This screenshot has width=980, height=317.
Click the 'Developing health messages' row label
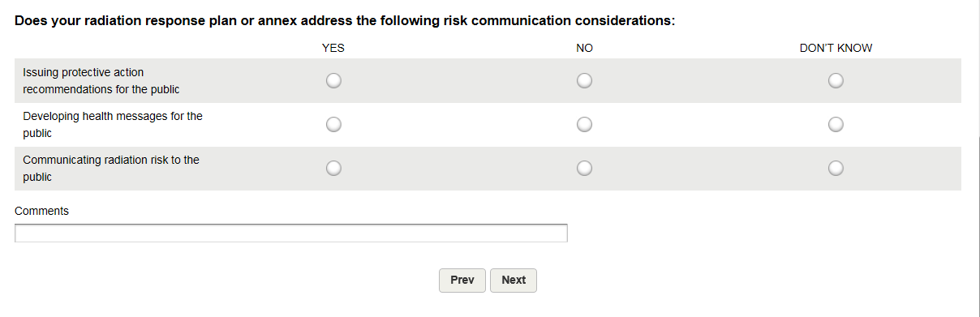click(x=113, y=125)
